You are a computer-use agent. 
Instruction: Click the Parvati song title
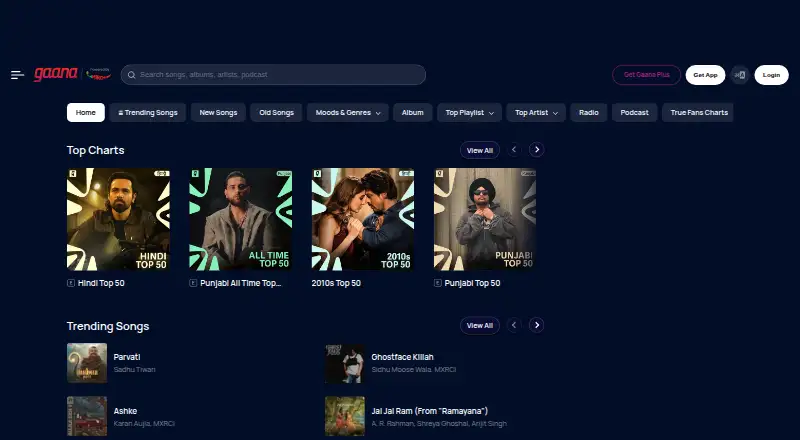[127, 357]
